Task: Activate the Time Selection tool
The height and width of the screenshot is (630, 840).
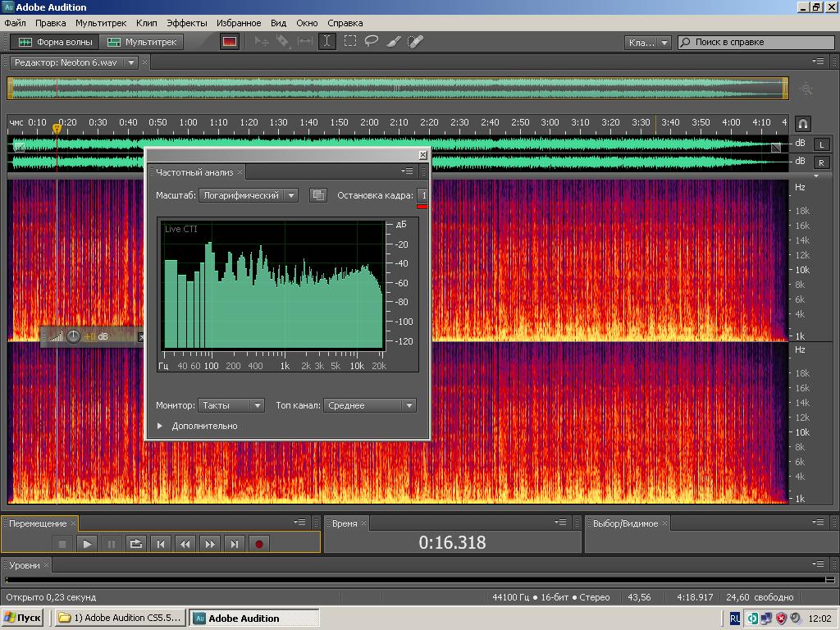Action: click(x=327, y=42)
